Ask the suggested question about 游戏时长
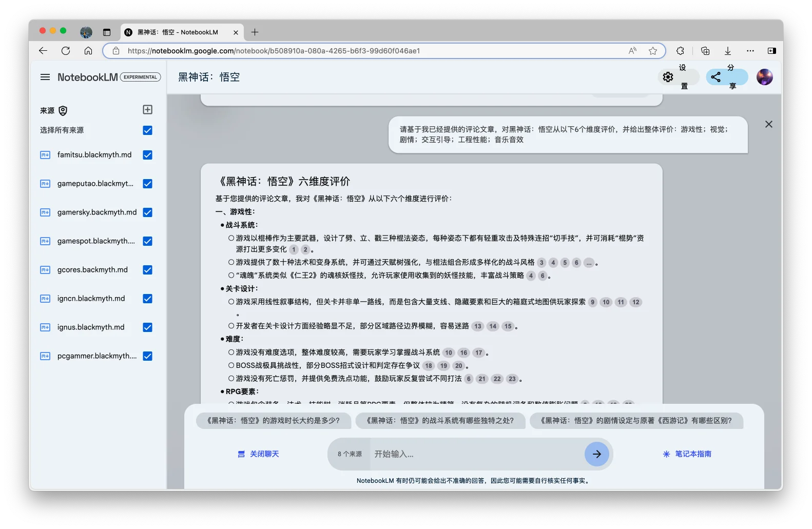The image size is (812, 529). pyautogui.click(x=274, y=421)
